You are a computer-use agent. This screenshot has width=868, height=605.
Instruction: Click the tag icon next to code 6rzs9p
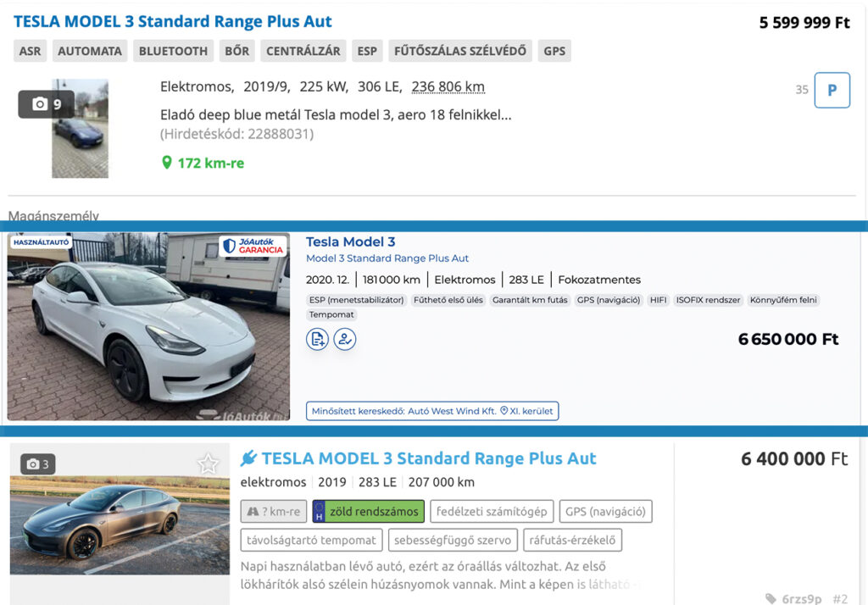click(771, 599)
